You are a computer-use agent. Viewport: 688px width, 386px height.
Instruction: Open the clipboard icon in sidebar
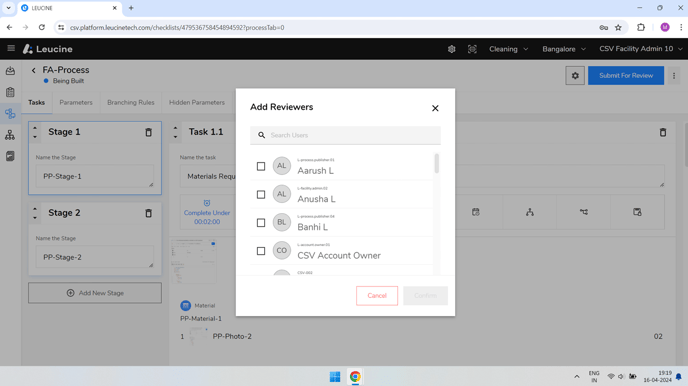click(10, 92)
